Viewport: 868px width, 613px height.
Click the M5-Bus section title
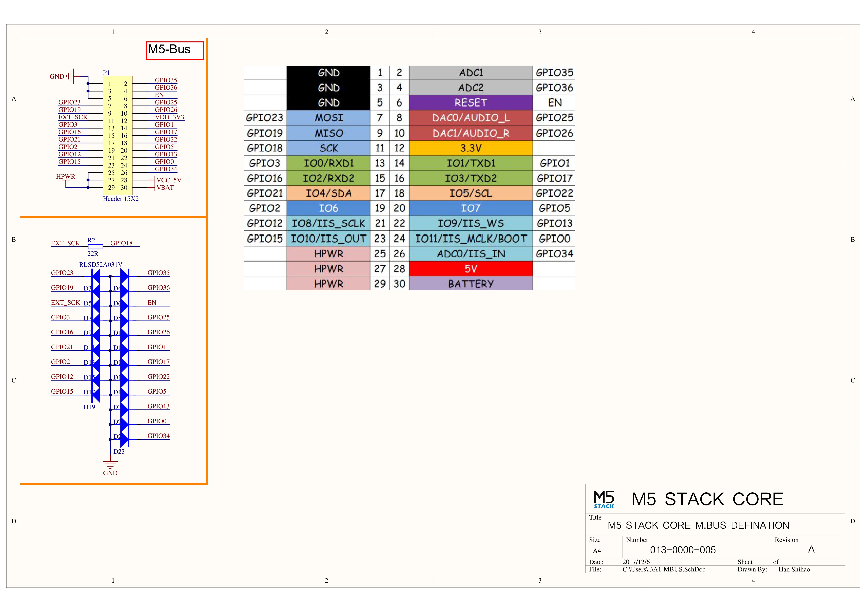tap(169, 50)
